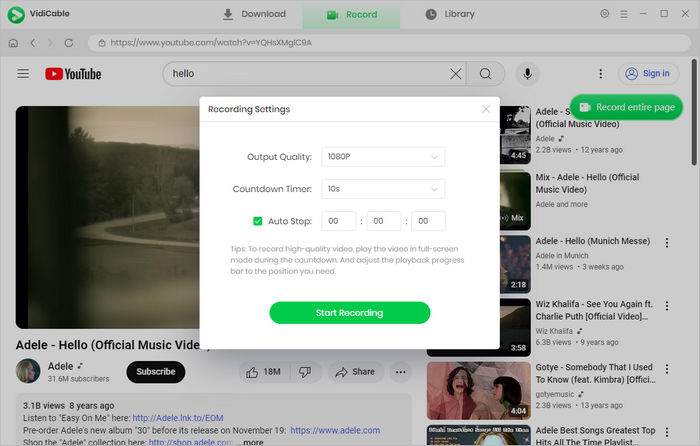Click the gotyemusic channel name
700x446 pixels.
[x=555, y=394]
